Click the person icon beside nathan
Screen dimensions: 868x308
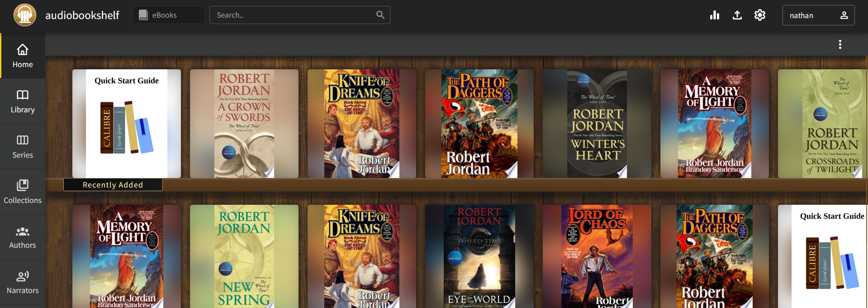[x=844, y=15]
